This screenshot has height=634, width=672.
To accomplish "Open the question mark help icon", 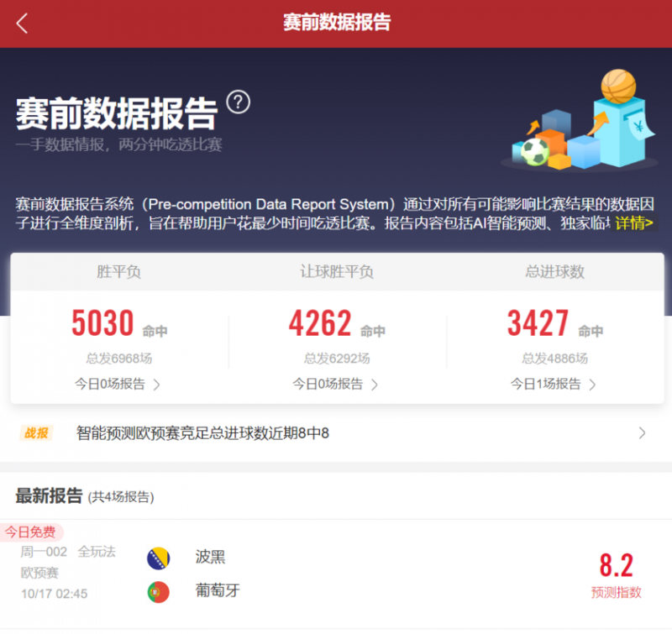I will click(240, 100).
